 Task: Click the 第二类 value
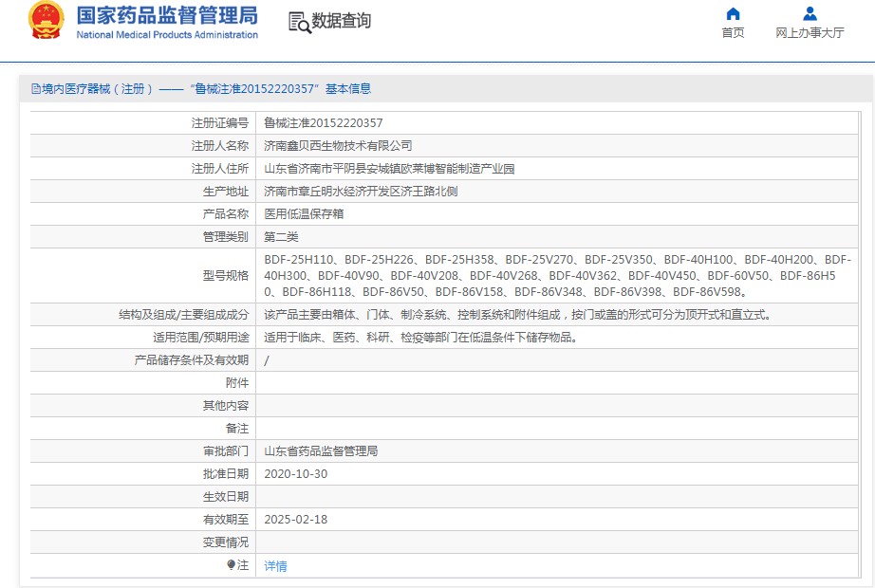click(281, 236)
